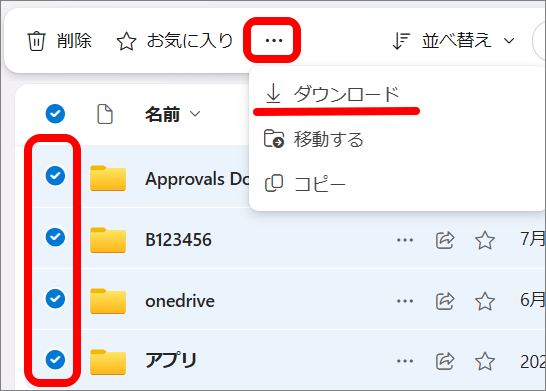
Task: Open more actions for アプリ row
Action: click(x=405, y=361)
